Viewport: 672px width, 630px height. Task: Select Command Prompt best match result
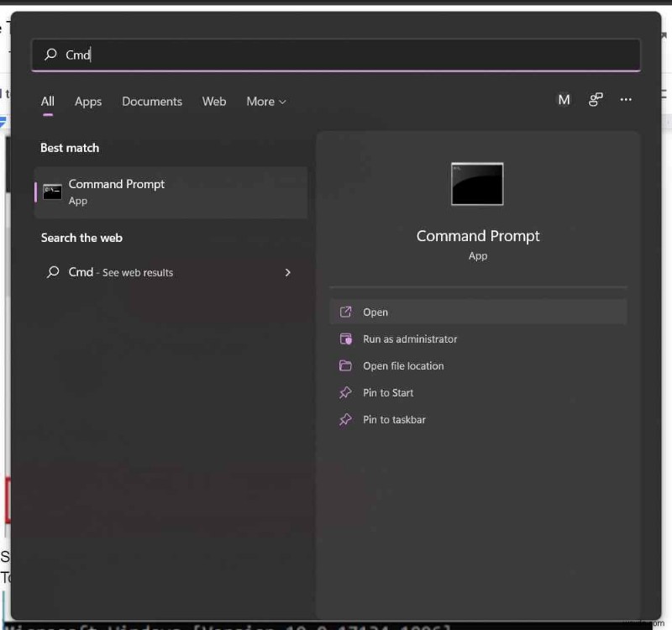171,192
